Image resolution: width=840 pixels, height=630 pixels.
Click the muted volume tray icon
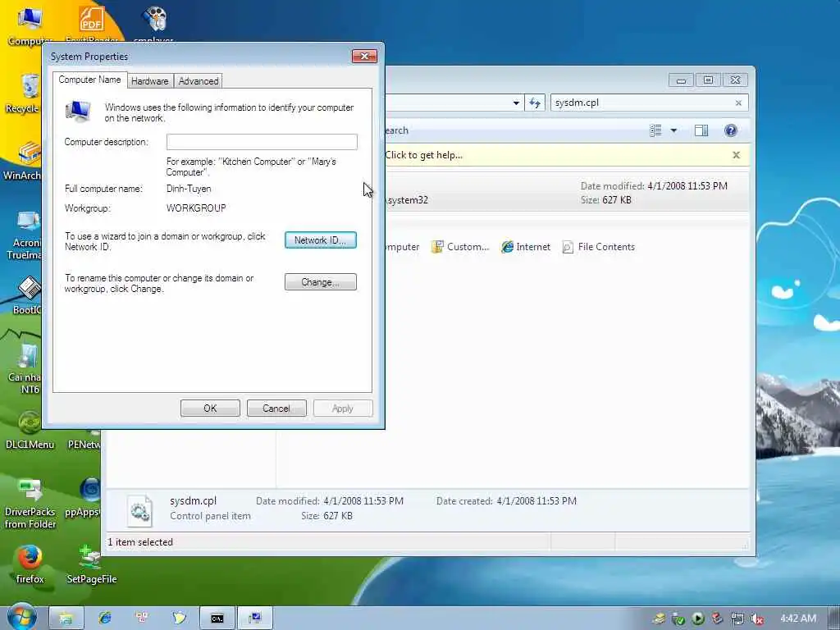coord(757,619)
